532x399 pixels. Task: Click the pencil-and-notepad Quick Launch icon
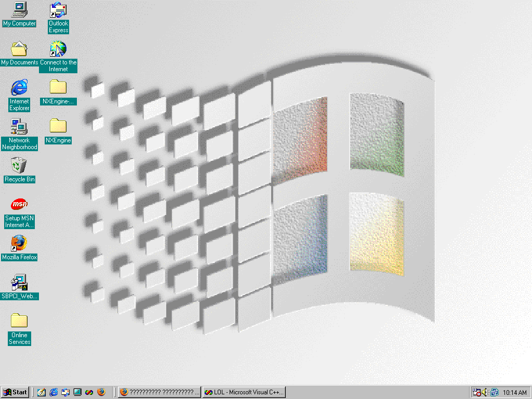pyautogui.click(x=42, y=392)
